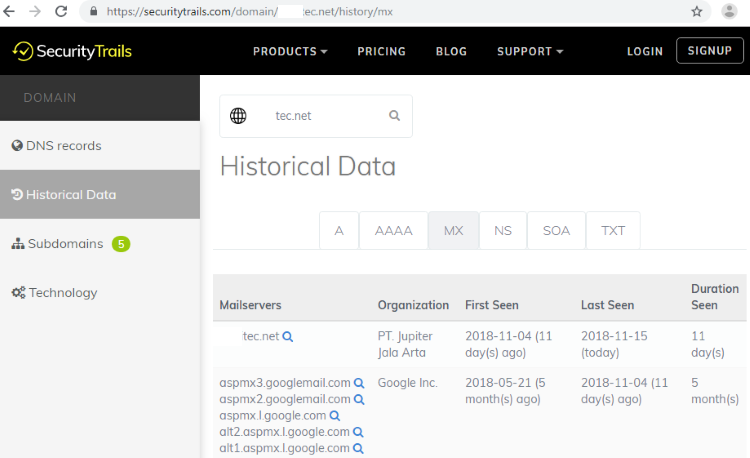Reload the page with refresh icon
Viewport: 750px width, 458px height.
[x=61, y=11]
